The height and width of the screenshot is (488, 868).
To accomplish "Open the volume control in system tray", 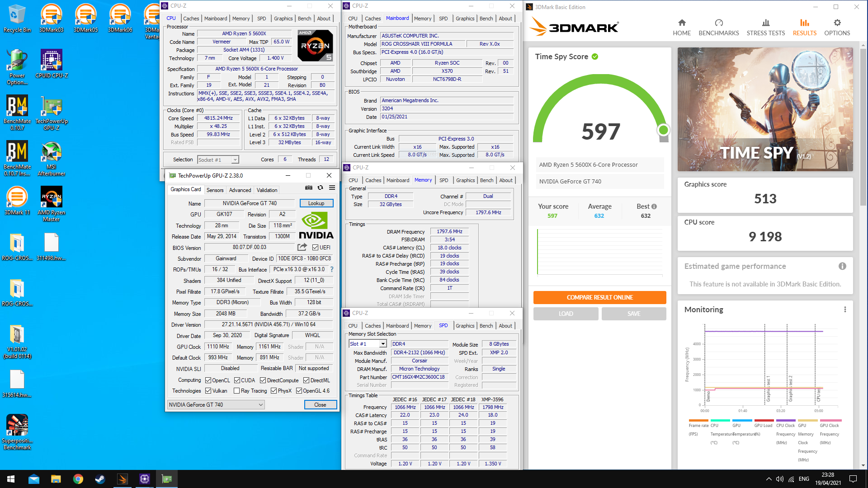I will (779, 479).
